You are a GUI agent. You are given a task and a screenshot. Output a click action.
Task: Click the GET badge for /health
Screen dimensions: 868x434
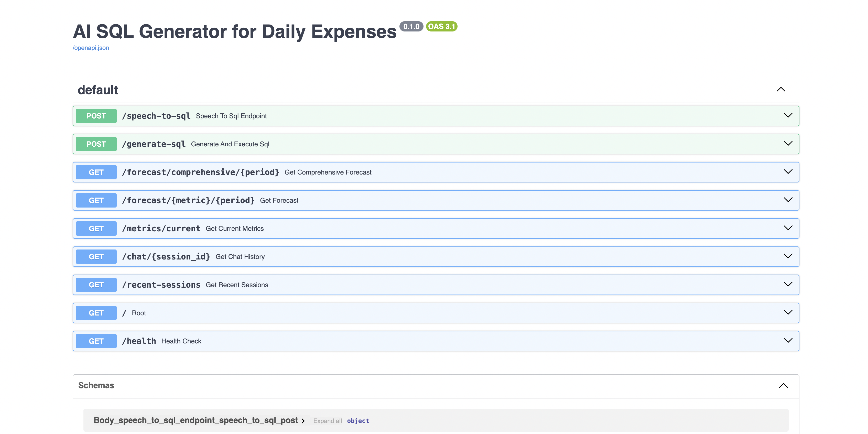tap(96, 341)
